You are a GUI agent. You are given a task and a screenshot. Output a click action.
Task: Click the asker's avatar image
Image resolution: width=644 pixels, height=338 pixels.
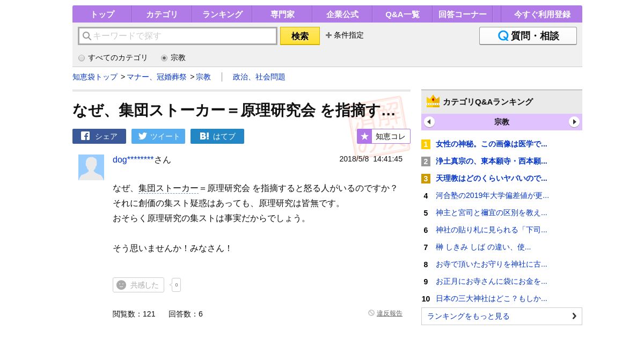pyautogui.click(x=91, y=167)
